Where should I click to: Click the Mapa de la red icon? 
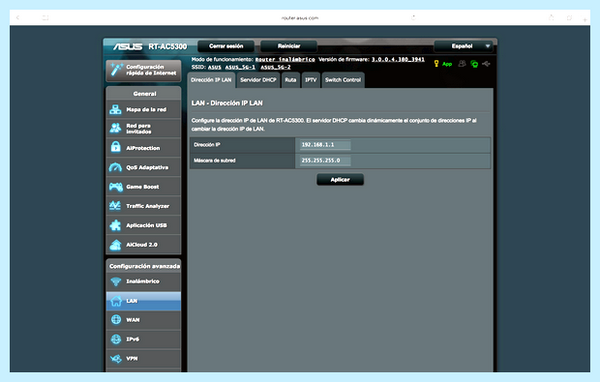116,109
